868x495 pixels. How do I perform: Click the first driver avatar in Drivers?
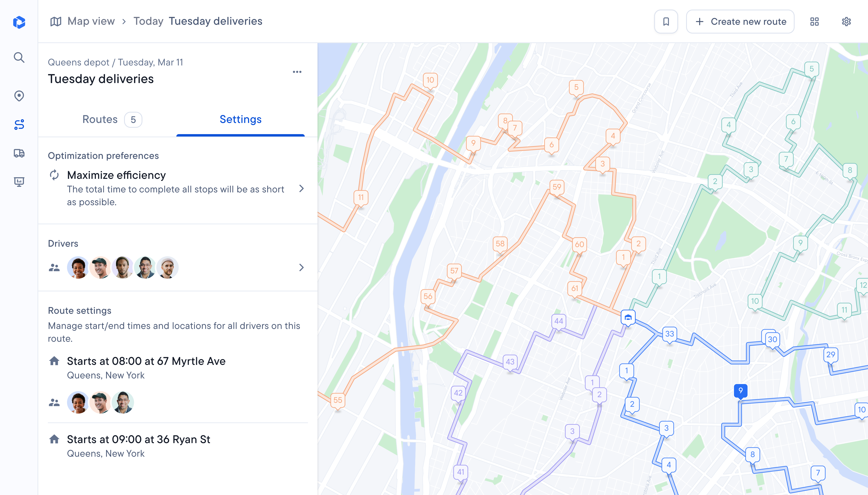[78, 267]
